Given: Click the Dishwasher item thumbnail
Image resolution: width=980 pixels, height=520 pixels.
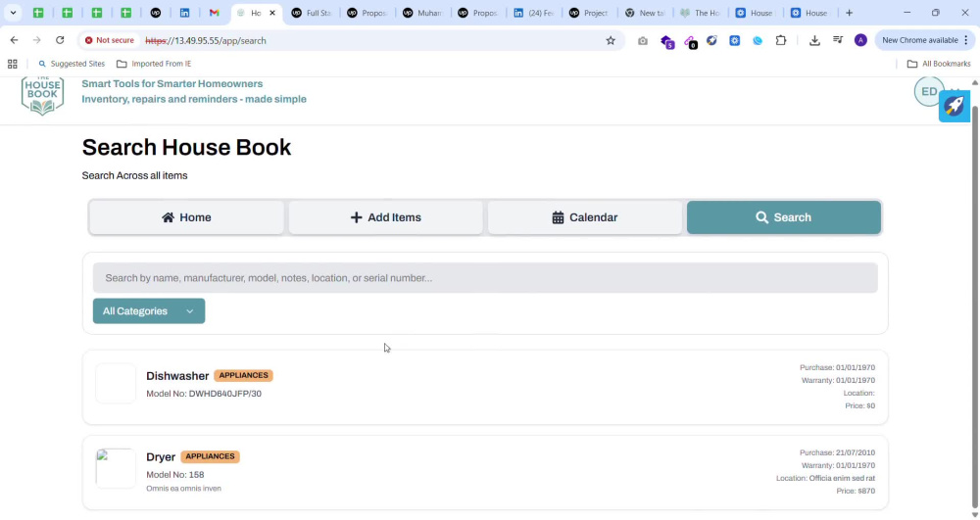Looking at the screenshot, I should click(x=116, y=383).
